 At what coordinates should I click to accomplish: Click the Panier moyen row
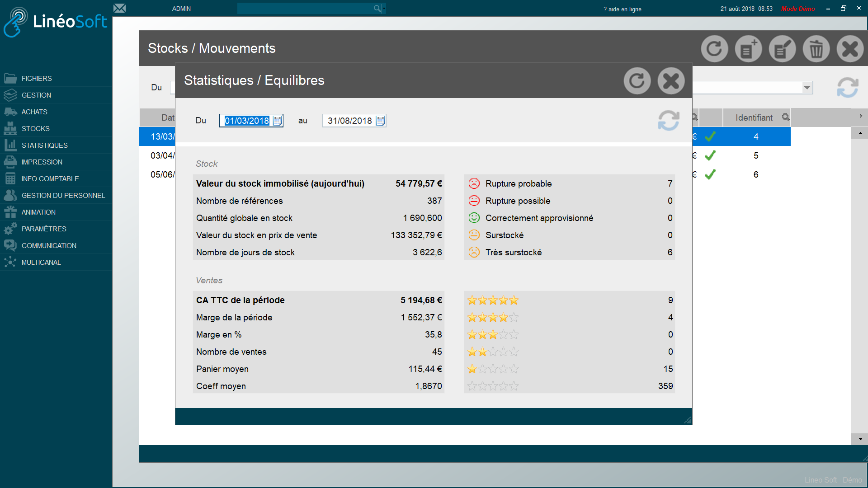click(319, 369)
